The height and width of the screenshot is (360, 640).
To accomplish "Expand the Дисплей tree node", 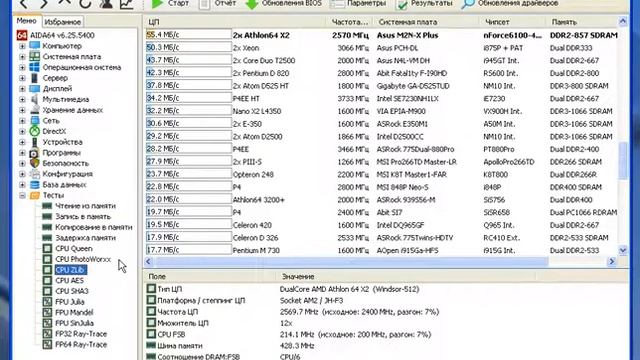I will click(x=22, y=89).
